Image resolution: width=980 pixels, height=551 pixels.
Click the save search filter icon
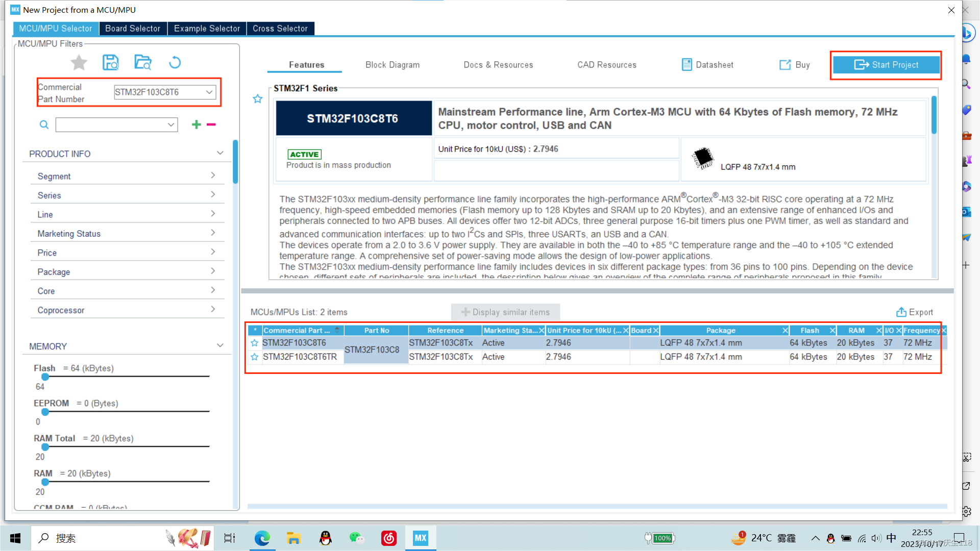(111, 63)
